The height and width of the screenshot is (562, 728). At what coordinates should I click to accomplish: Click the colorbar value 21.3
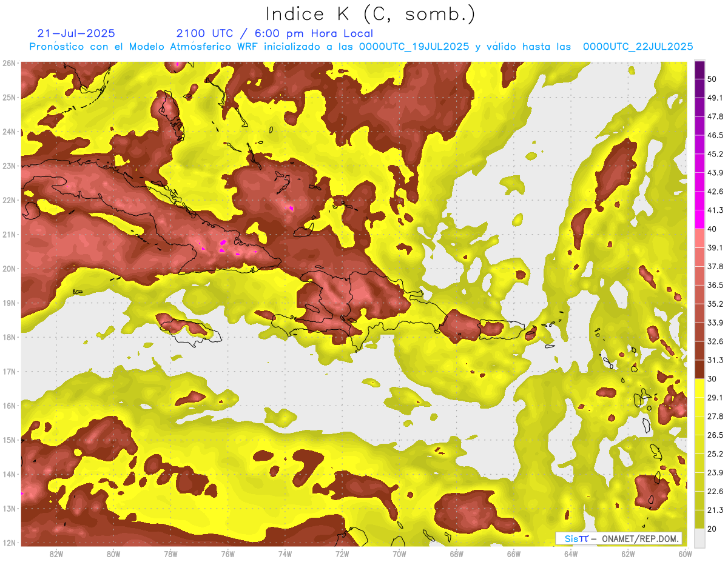pos(715,510)
